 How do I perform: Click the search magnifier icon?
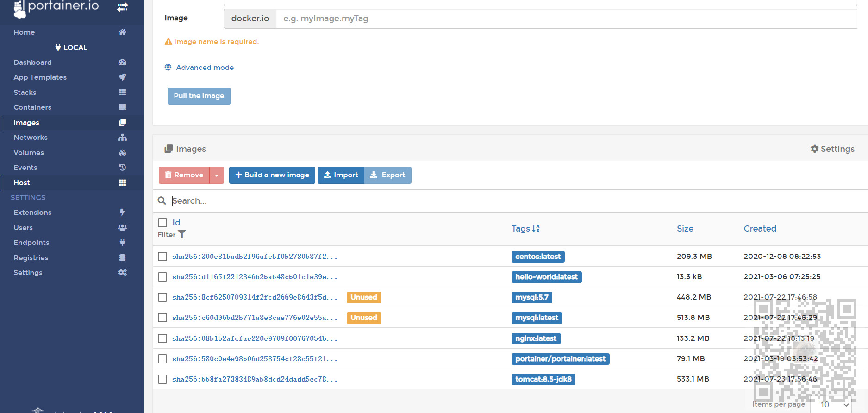[x=162, y=200]
